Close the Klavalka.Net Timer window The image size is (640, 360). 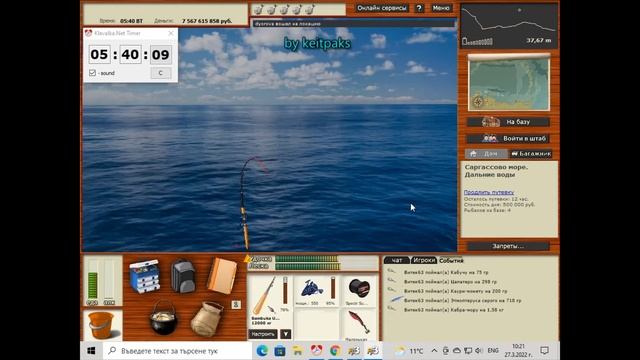coord(171,33)
